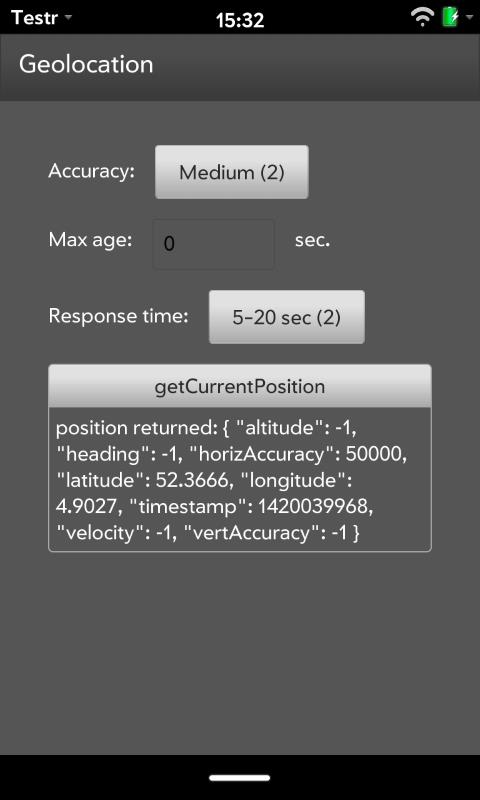This screenshot has width=480, height=800.
Task: Tap the 15:32 clock in status bar
Action: tap(240, 20)
